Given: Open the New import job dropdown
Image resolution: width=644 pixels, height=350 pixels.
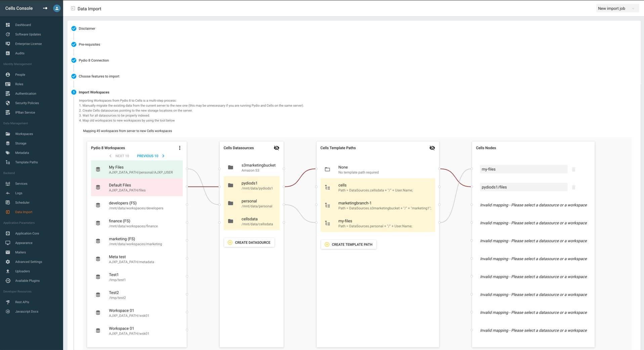Looking at the screenshot, I should click(x=617, y=8).
